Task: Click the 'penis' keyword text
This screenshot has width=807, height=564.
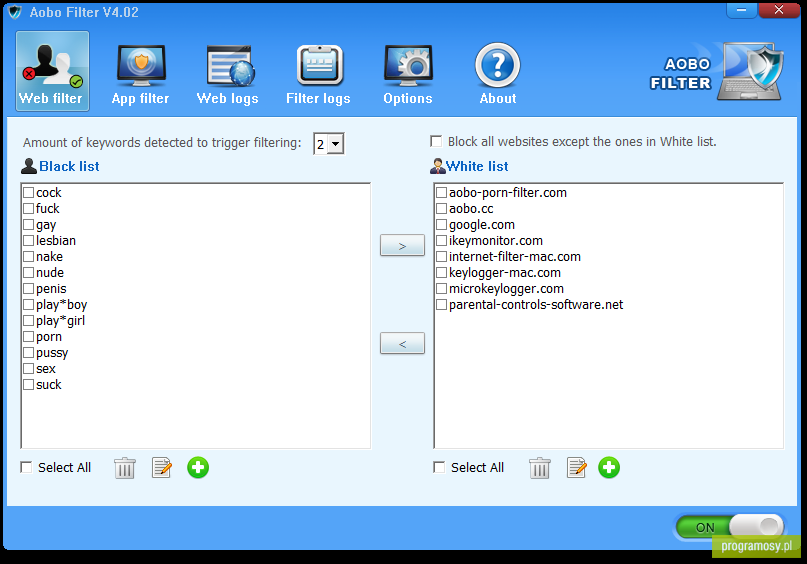Action: tap(51, 289)
